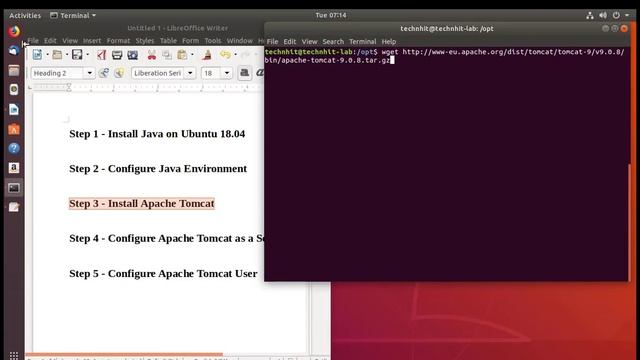
Task: Open dropdown arrow next to Paste icon
Action: click(x=192, y=54)
